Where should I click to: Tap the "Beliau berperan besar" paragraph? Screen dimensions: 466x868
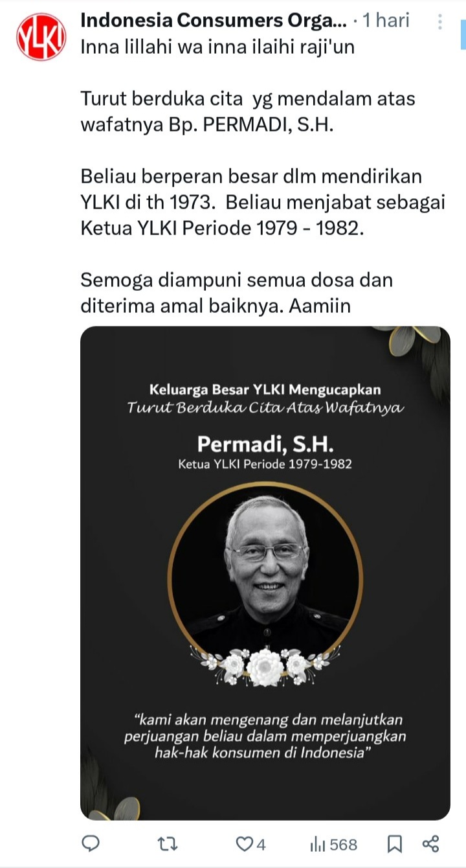[263, 202]
